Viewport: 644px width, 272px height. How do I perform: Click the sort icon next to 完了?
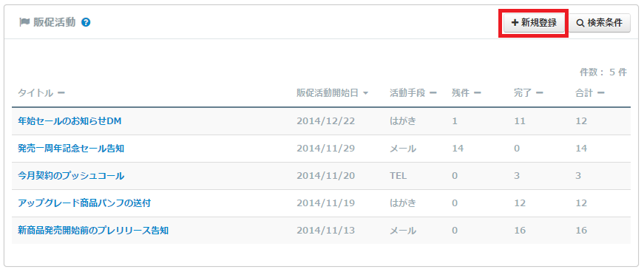539,93
